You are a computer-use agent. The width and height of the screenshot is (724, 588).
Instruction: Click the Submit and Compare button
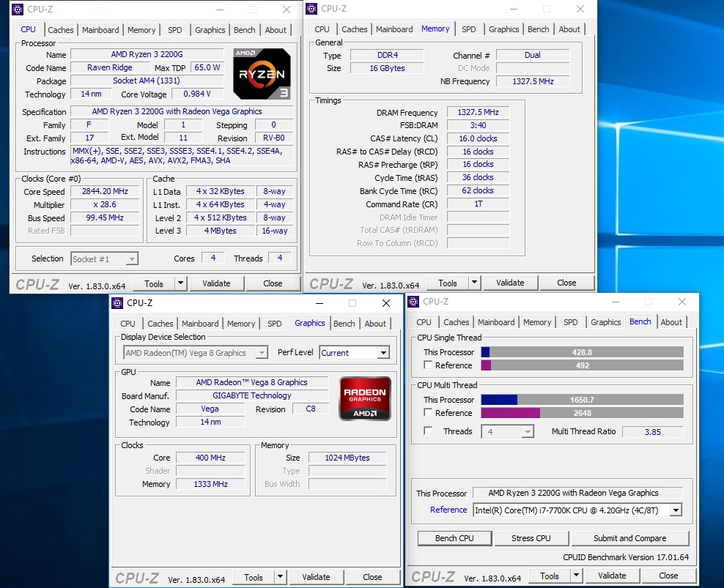[x=629, y=538]
